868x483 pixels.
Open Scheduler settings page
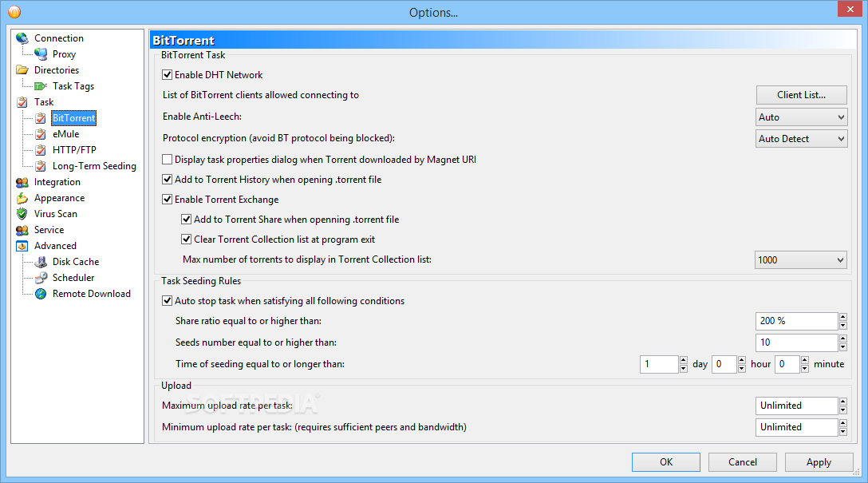click(x=73, y=278)
